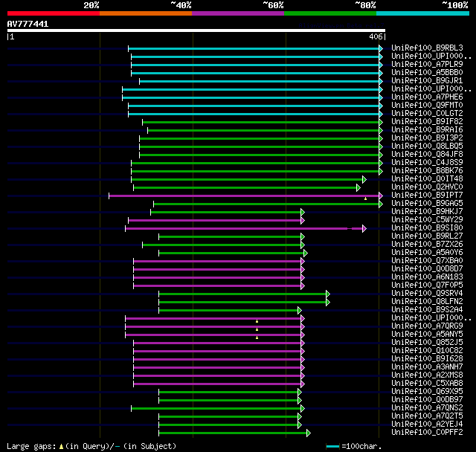Select the UniRef100_Q0IT48 label

(427, 179)
